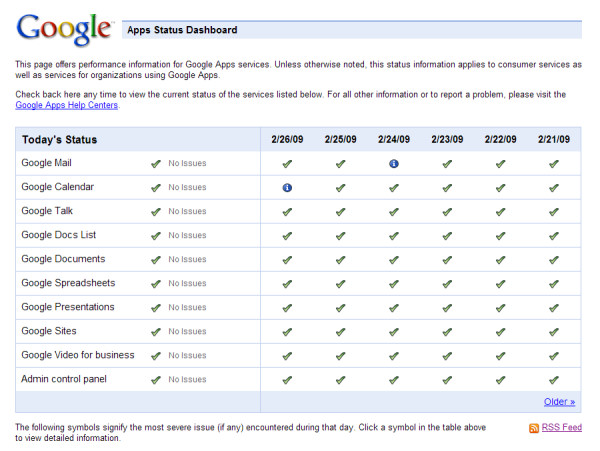
Task: Open the RSS Feed link
Action: click(x=562, y=427)
